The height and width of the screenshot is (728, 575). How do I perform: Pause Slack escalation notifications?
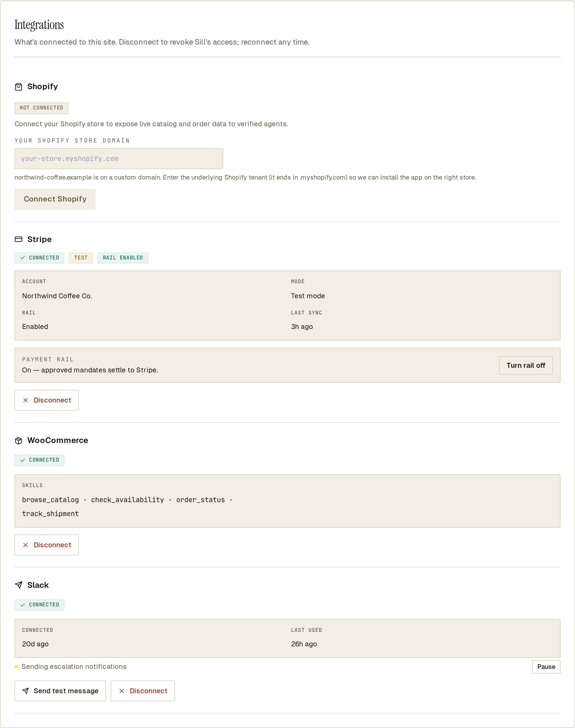(x=546, y=667)
